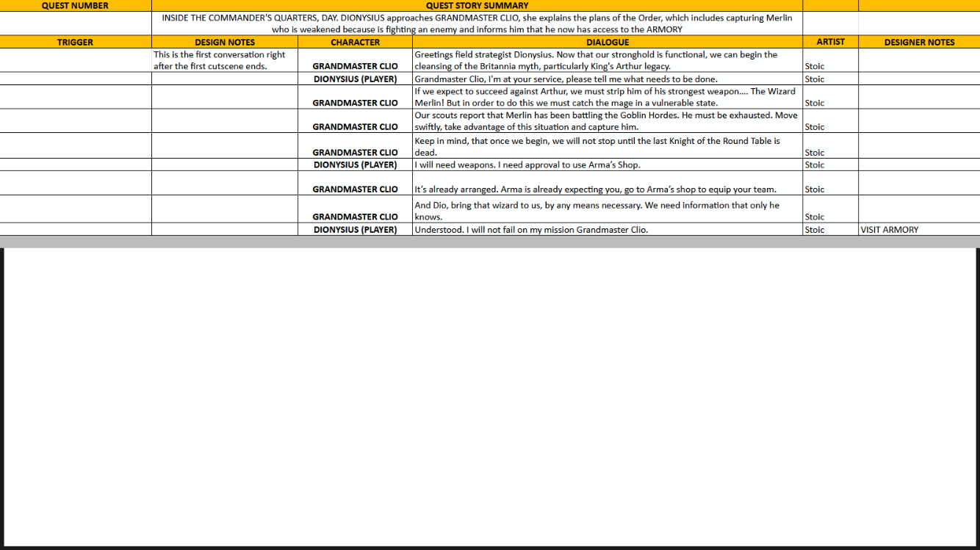Click the TRIGGER column header
Viewport: 980px width, 550px height.
(75, 42)
